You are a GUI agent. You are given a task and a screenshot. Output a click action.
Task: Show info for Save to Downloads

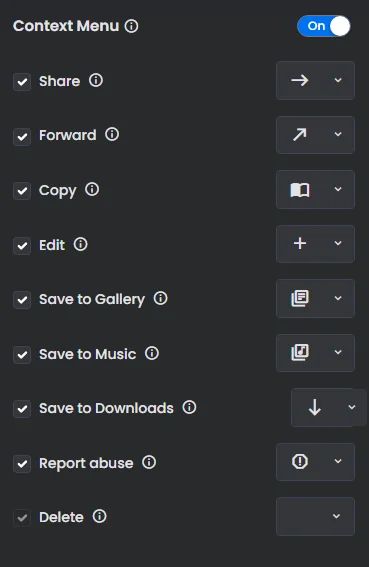coord(189,407)
